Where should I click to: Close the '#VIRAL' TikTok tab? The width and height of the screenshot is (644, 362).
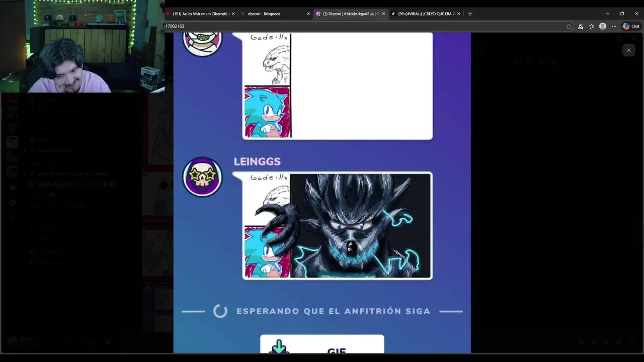[458, 14]
